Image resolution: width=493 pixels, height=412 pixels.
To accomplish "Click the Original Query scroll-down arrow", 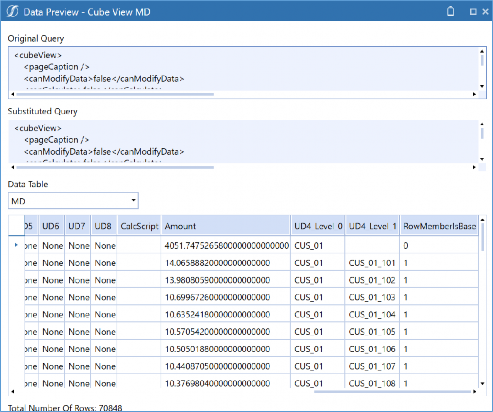I will tap(482, 86).
